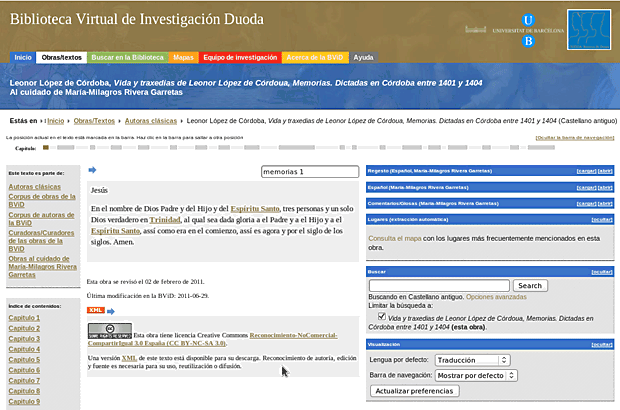Viewport: 620px width, 410px height.
Task: Open the Obras/textos tab
Action: (62, 58)
